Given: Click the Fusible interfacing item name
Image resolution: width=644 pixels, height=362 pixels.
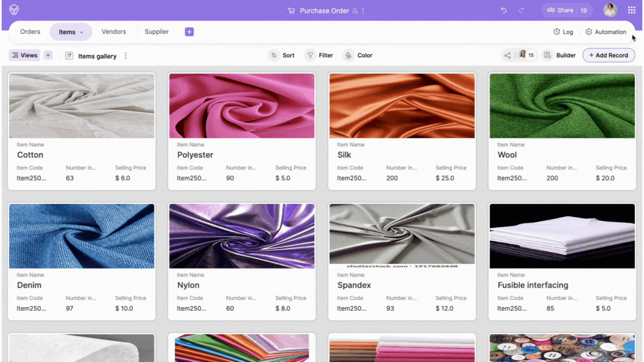Looking at the screenshot, I should coord(533,285).
